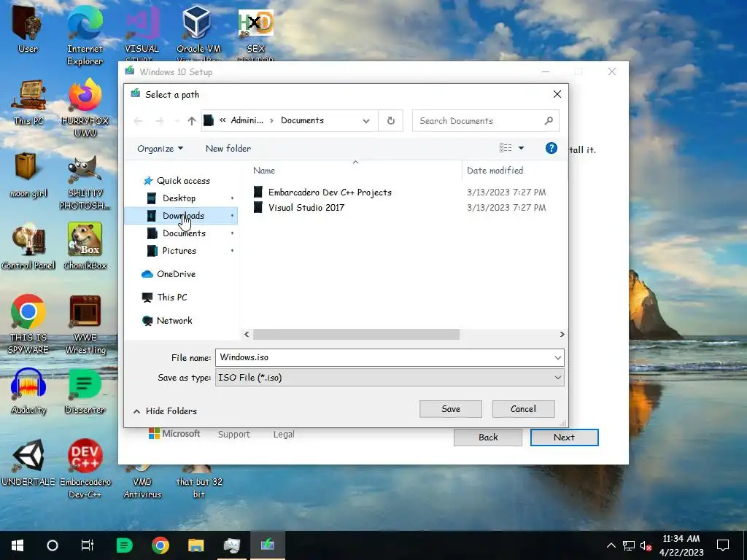This screenshot has width=747, height=560.
Task: Open File Explorer from the taskbar
Action: [196, 545]
